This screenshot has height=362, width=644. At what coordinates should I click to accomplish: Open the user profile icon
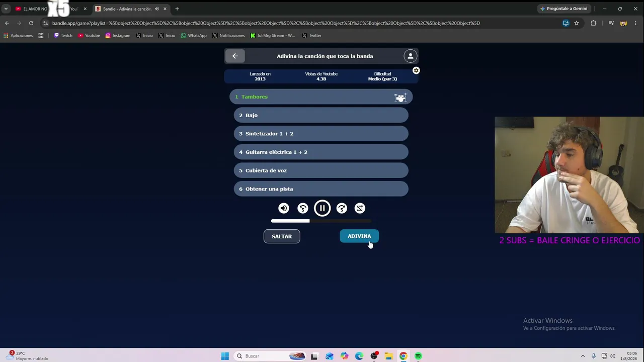click(x=411, y=56)
